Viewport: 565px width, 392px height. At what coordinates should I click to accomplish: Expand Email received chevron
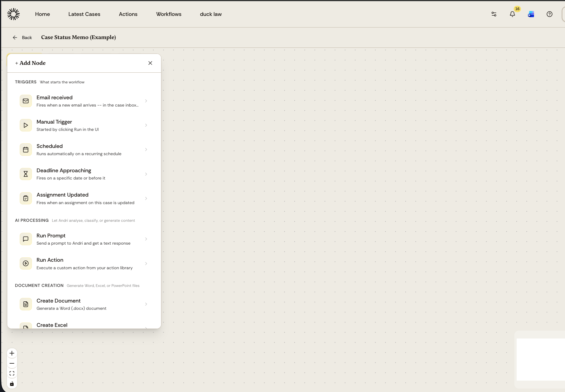coord(146,101)
